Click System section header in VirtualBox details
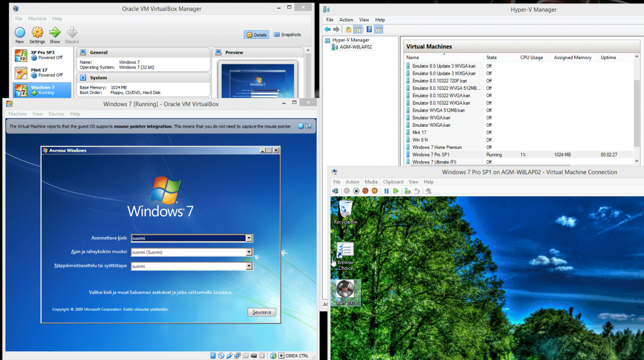The image size is (644, 360). (143, 77)
